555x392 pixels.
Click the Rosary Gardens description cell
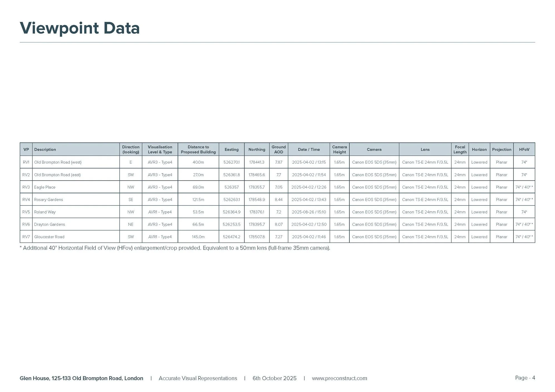tap(49, 200)
